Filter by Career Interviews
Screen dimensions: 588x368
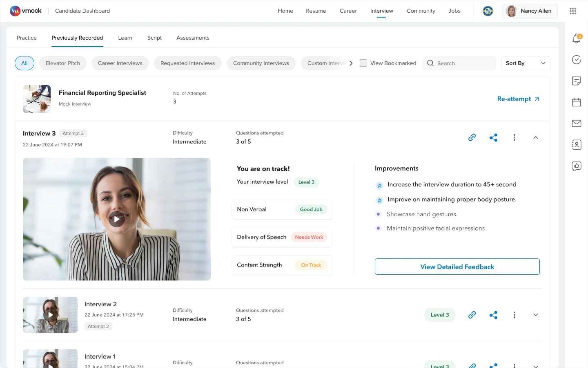point(120,63)
